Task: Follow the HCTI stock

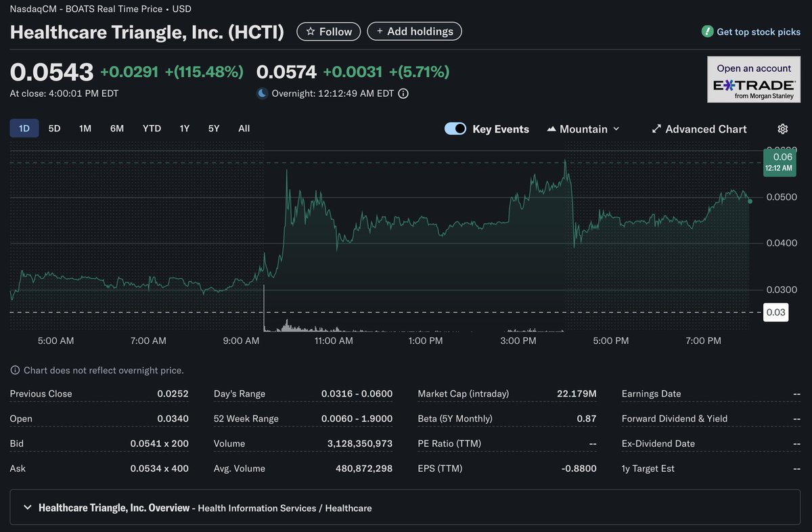Action: 329,31
